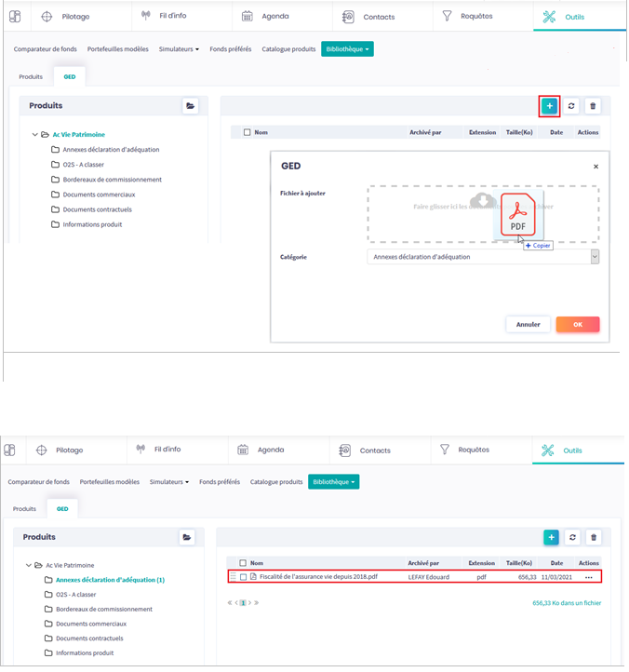Click the file drop zone area
629x672 pixels.
419,214
